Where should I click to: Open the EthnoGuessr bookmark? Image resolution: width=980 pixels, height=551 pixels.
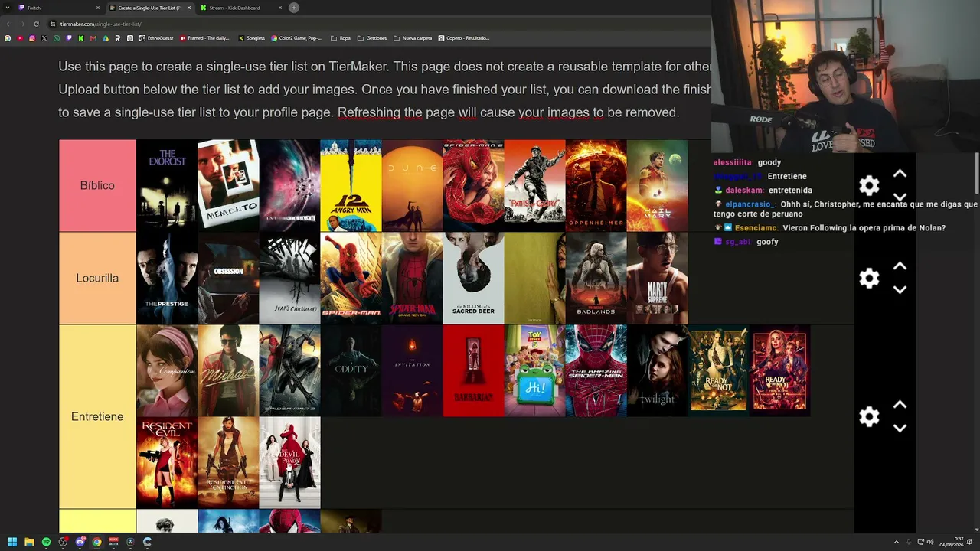(156, 38)
